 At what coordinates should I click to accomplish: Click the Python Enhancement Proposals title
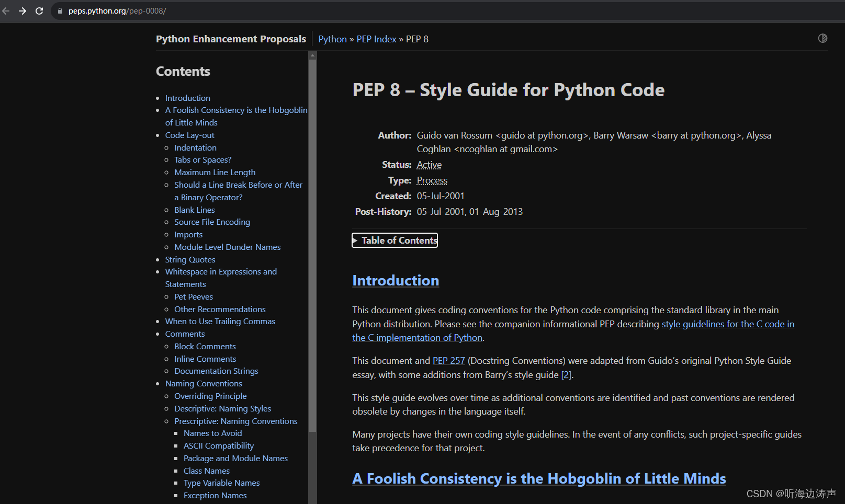point(231,39)
